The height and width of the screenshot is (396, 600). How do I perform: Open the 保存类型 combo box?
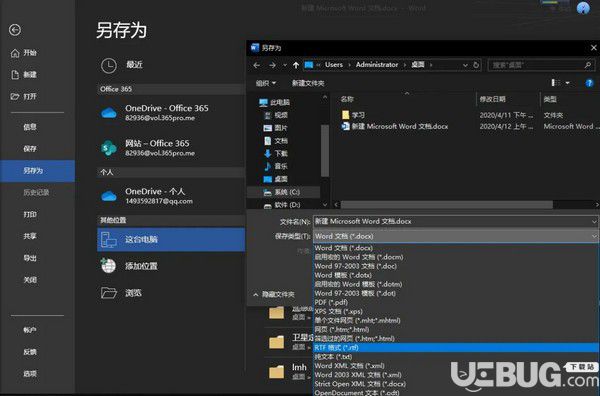[x=456, y=236]
